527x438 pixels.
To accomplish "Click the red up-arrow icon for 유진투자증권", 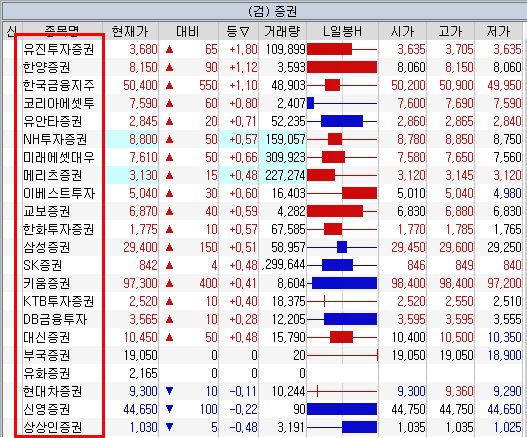I will [169, 49].
